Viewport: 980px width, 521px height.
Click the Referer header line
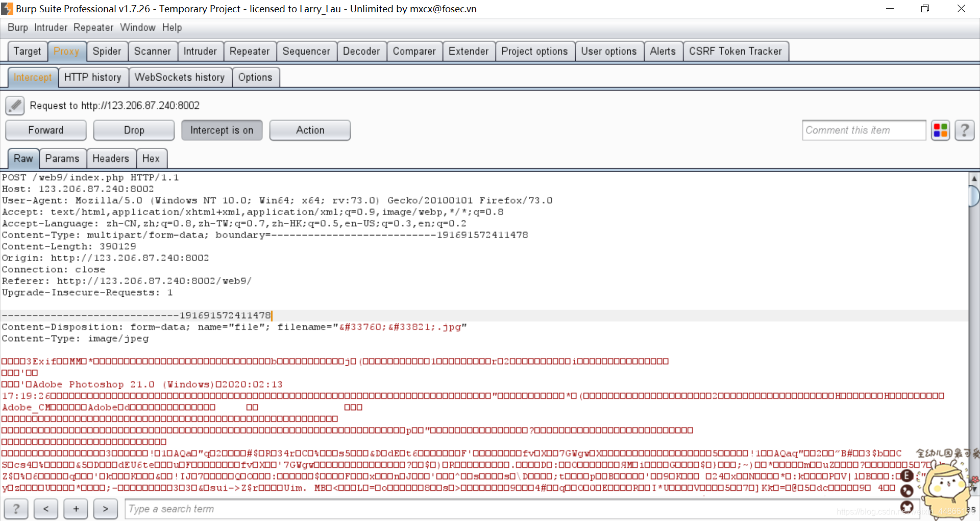point(127,281)
